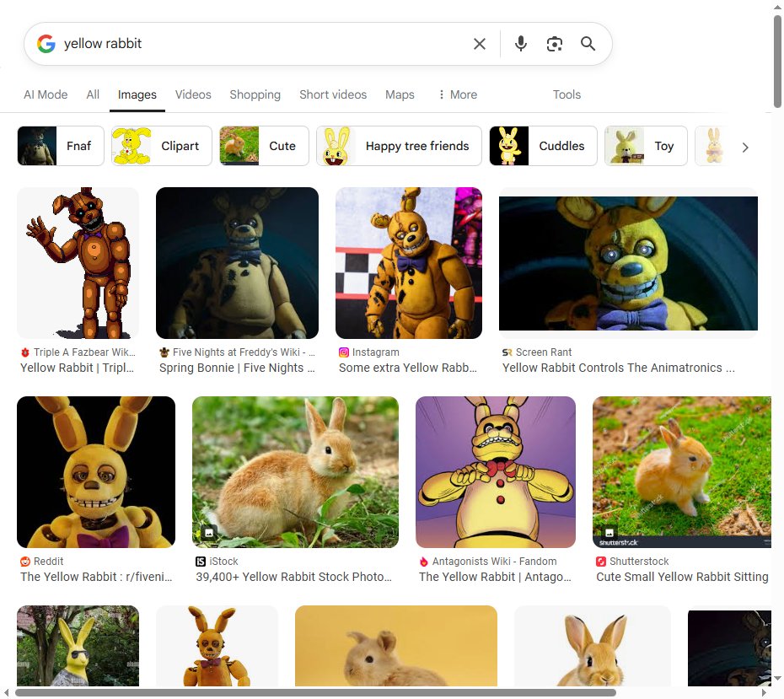Image resolution: width=784 pixels, height=699 pixels.
Task: Select the Images tab
Action: 137,94
